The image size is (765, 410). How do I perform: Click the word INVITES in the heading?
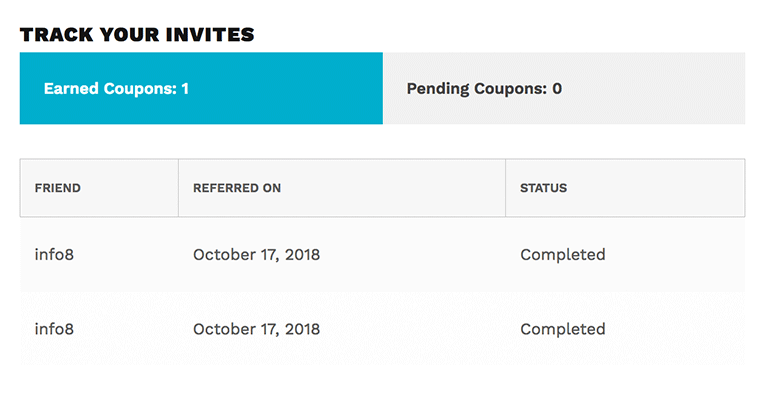(x=210, y=35)
